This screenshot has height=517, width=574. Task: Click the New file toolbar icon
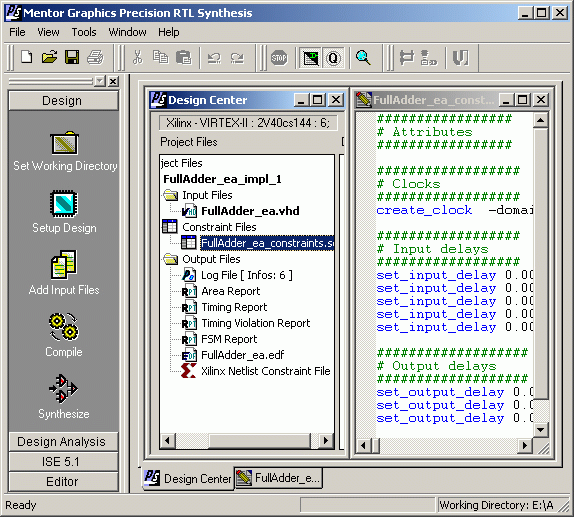coord(26,57)
